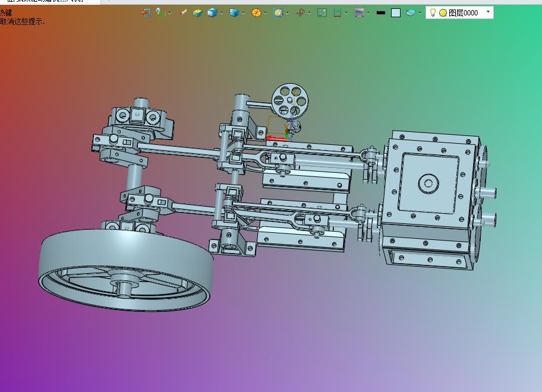Expand the blue cube dropdown arrow
The width and height of the screenshot is (542, 392).
(x=221, y=13)
